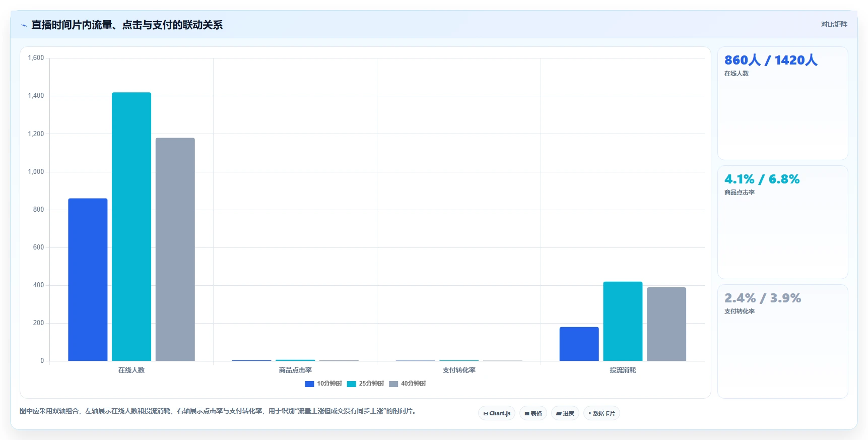Click the 800 y-axis tick label

coord(38,210)
